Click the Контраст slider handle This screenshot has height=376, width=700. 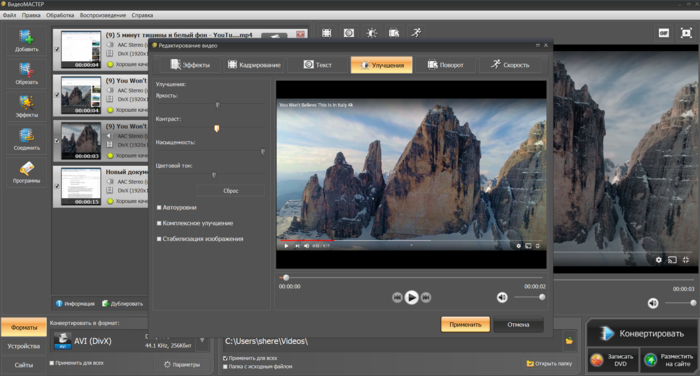pos(217,129)
